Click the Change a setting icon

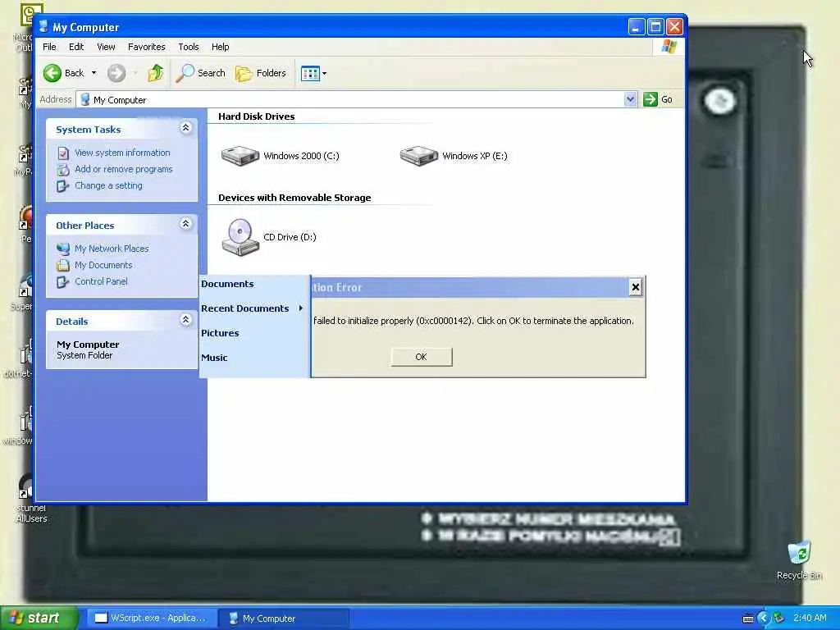coord(62,186)
